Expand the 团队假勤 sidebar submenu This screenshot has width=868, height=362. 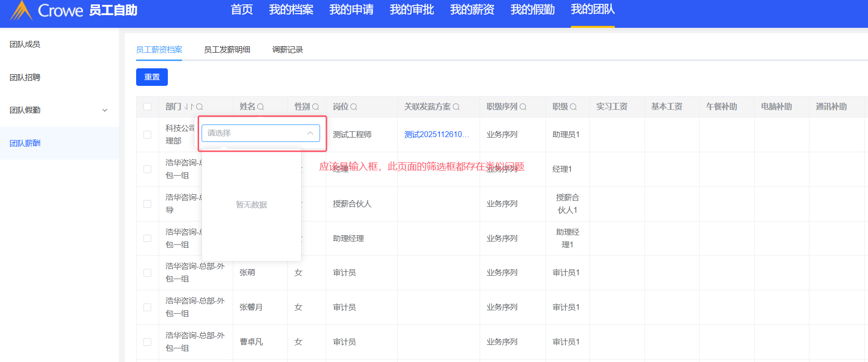[x=104, y=110]
